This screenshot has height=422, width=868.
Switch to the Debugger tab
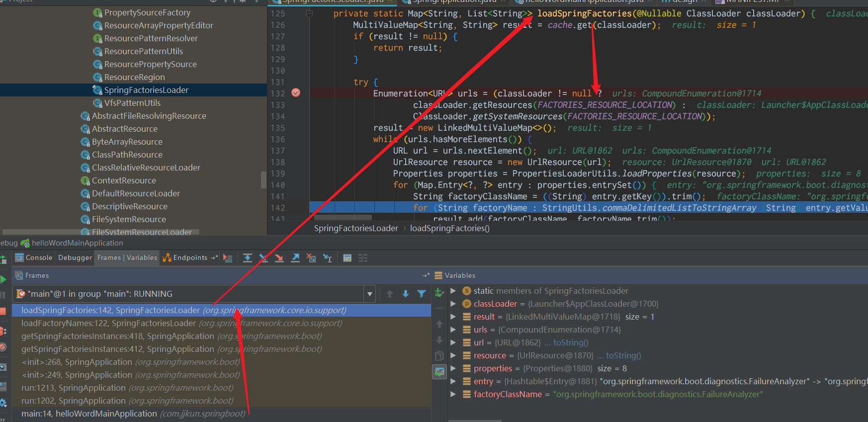pyautogui.click(x=75, y=257)
